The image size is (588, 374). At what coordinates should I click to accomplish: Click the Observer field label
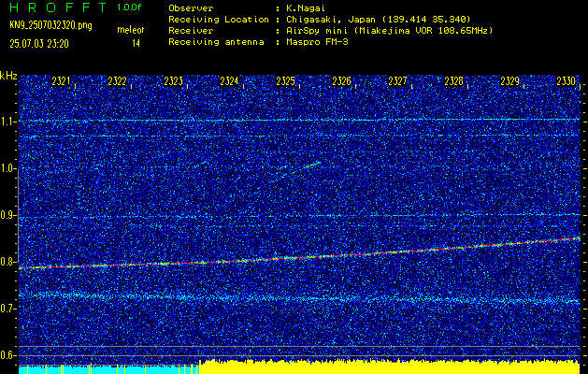(192, 8)
